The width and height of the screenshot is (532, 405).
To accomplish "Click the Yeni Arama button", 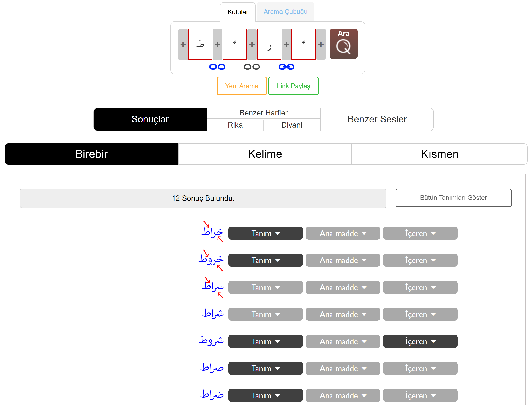I will pyautogui.click(x=241, y=86).
